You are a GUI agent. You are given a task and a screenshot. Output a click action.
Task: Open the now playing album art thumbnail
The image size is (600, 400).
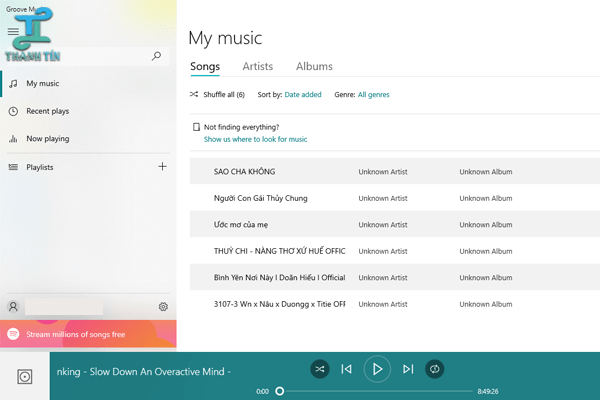[x=25, y=376]
